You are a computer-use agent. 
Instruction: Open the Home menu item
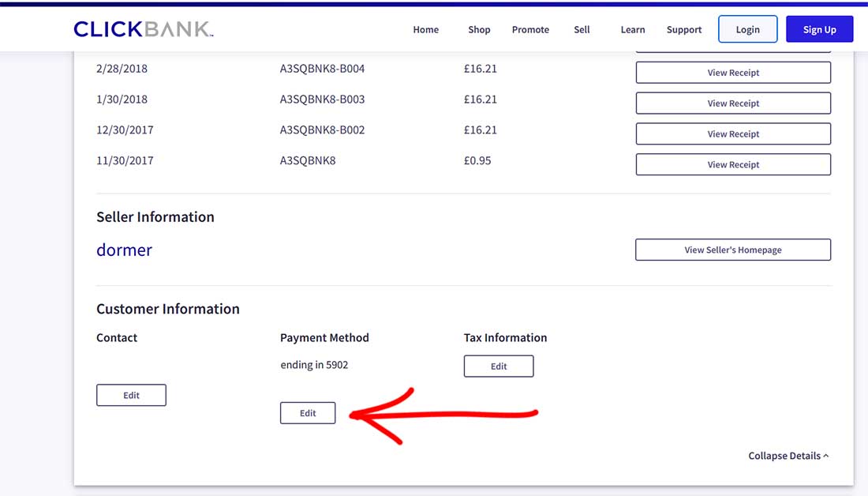425,29
